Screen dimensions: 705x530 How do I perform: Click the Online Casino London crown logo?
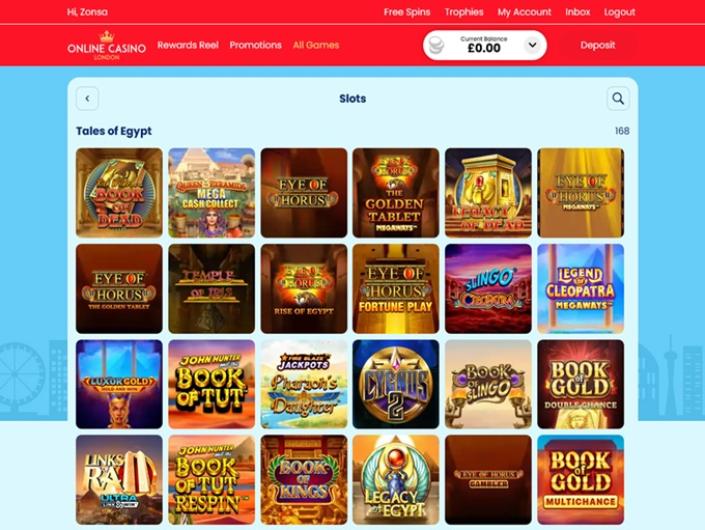[x=107, y=45]
